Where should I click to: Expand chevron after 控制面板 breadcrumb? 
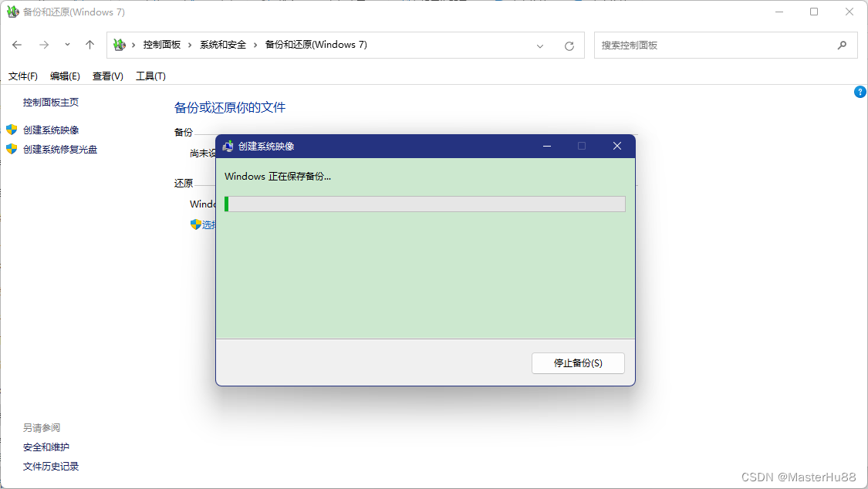point(190,45)
